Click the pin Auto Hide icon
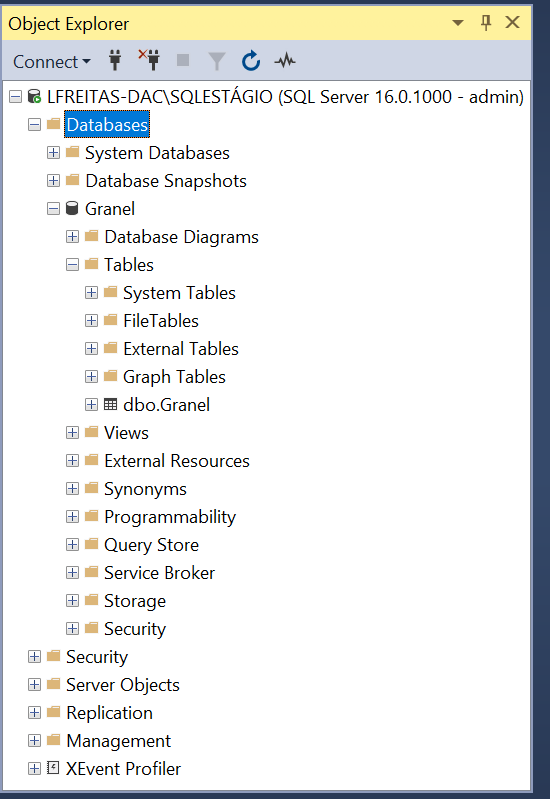Screen dimensions: 550x799 pyautogui.click(x=486, y=22)
